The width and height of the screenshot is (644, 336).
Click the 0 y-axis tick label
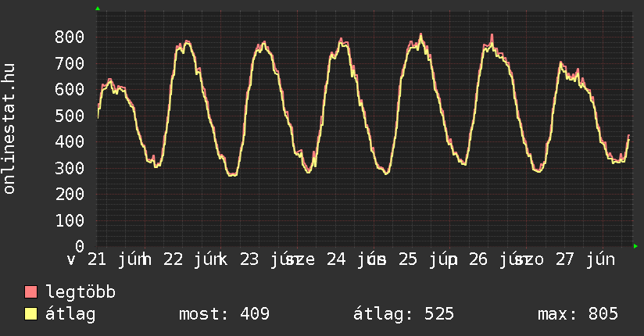(80, 246)
